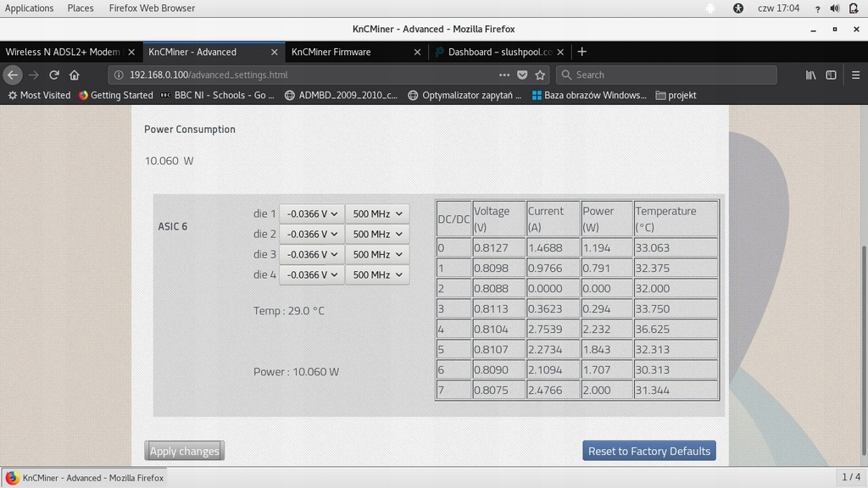Click Reset to Factory Defaults

pyautogui.click(x=649, y=451)
